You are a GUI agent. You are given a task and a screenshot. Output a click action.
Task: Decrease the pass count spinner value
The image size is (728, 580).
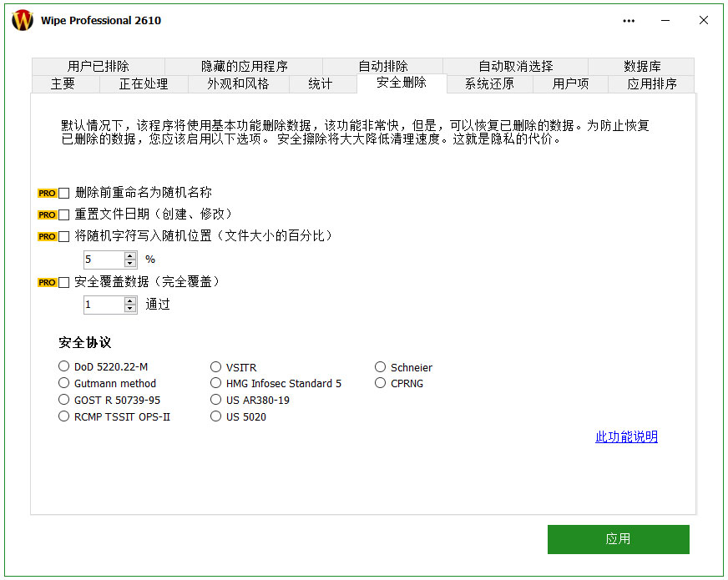pyautogui.click(x=130, y=309)
